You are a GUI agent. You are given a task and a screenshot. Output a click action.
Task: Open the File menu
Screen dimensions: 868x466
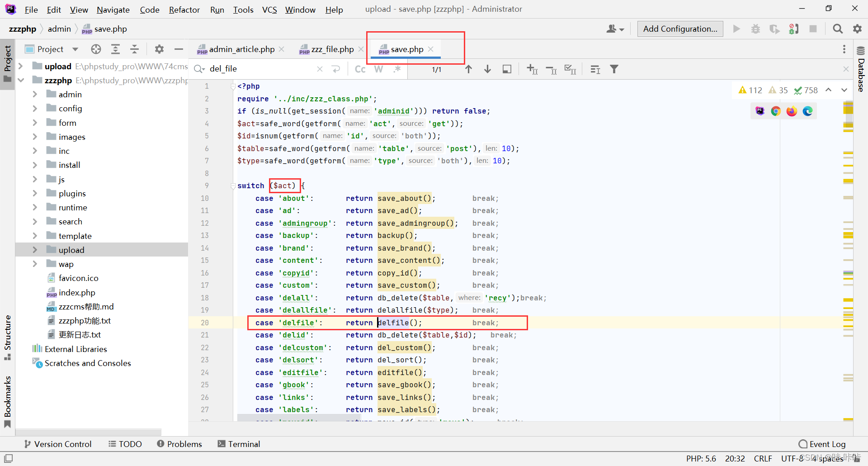[31, 10]
